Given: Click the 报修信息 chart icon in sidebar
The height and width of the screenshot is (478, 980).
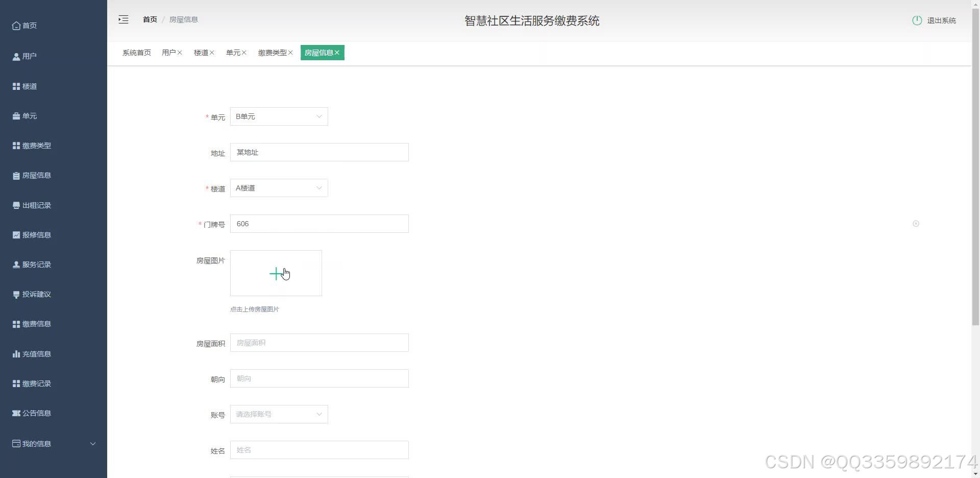Looking at the screenshot, I should [16, 235].
